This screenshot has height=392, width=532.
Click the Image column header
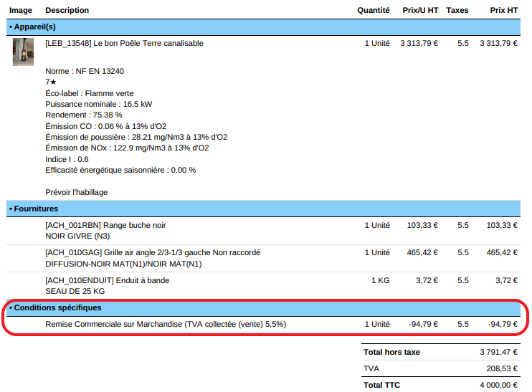tap(21, 10)
